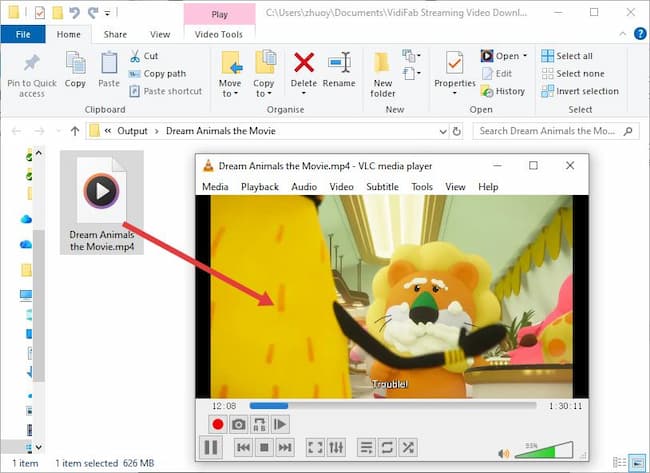Click the elapsed time 12:08
The width and height of the screenshot is (650, 473).
[224, 406]
